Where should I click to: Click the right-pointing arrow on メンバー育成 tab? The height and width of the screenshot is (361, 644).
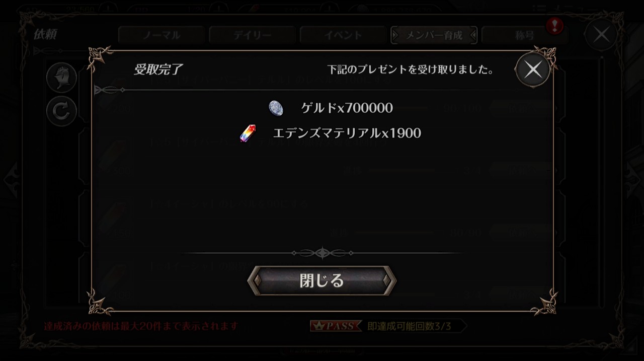pos(395,35)
